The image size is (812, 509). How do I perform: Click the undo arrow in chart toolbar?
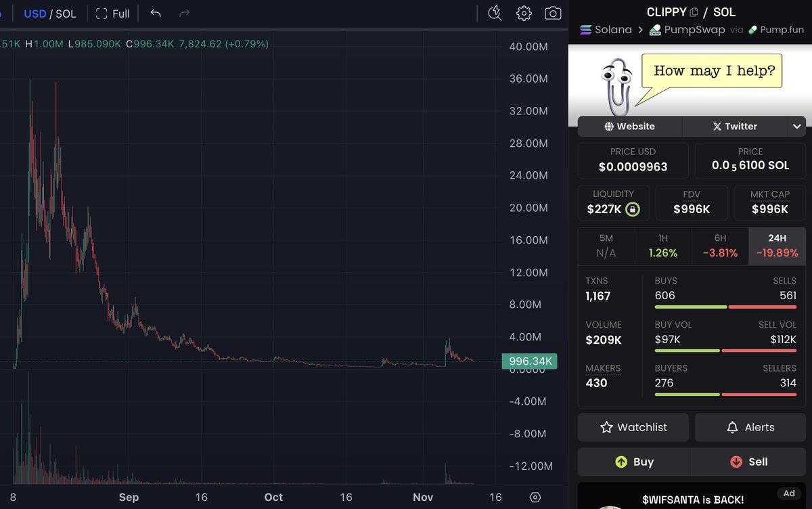point(156,14)
